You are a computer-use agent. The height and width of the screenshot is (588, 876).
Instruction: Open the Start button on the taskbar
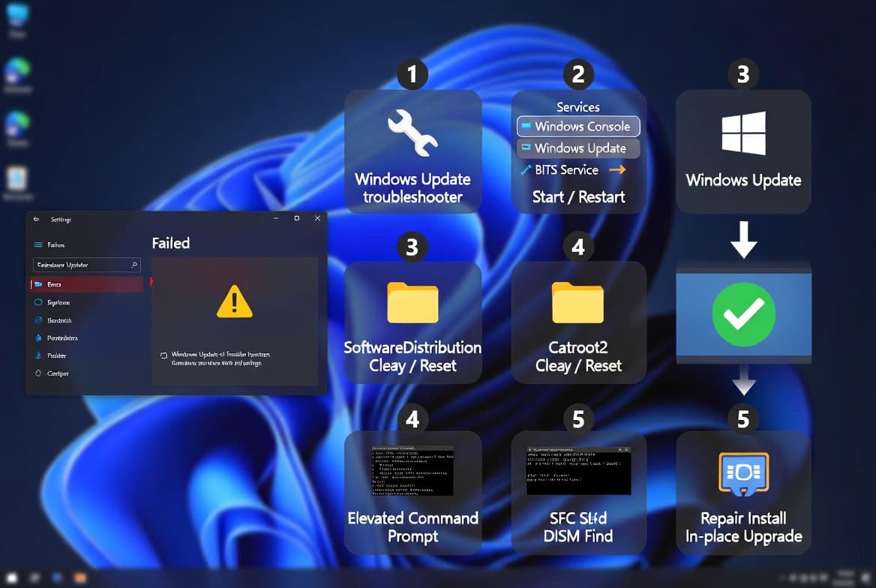pos(12,578)
